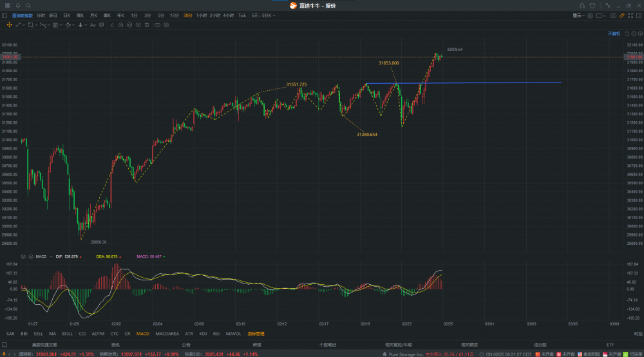Click the skin theme shirt icon

592,5
